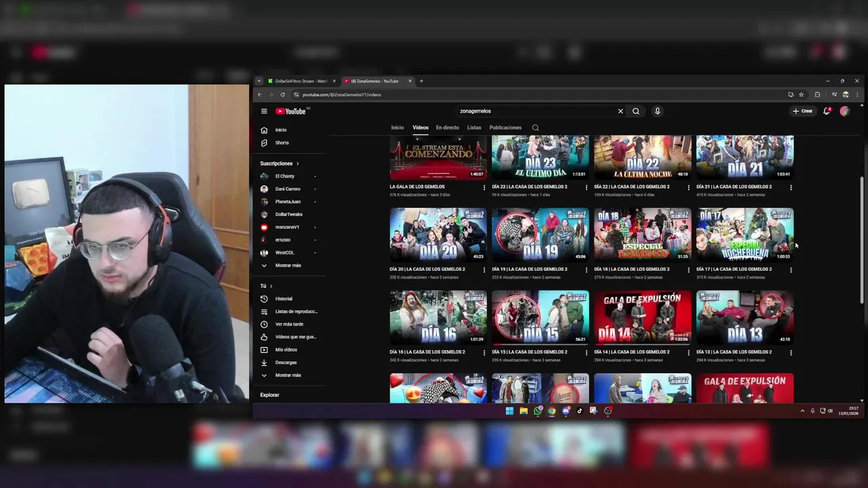This screenshot has height=488, width=868.
Task: Open options menu for La Gala de los Gemelos
Action: (x=484, y=187)
